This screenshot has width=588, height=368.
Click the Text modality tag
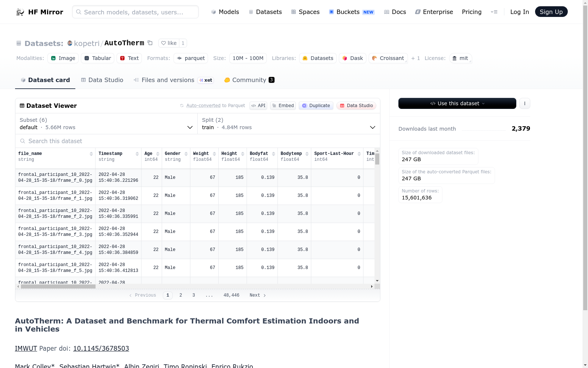coord(129,58)
